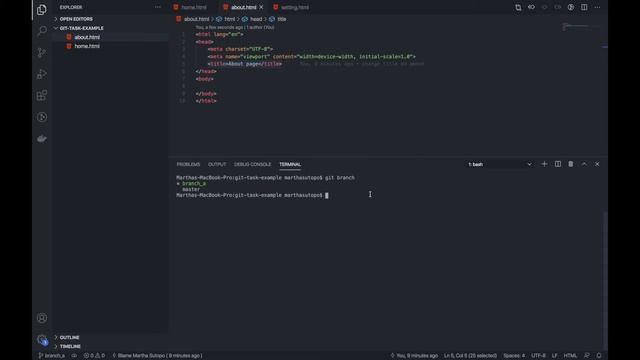Click the head breadcrumb segment
This screenshot has height=360, width=640.
pos(256,19)
